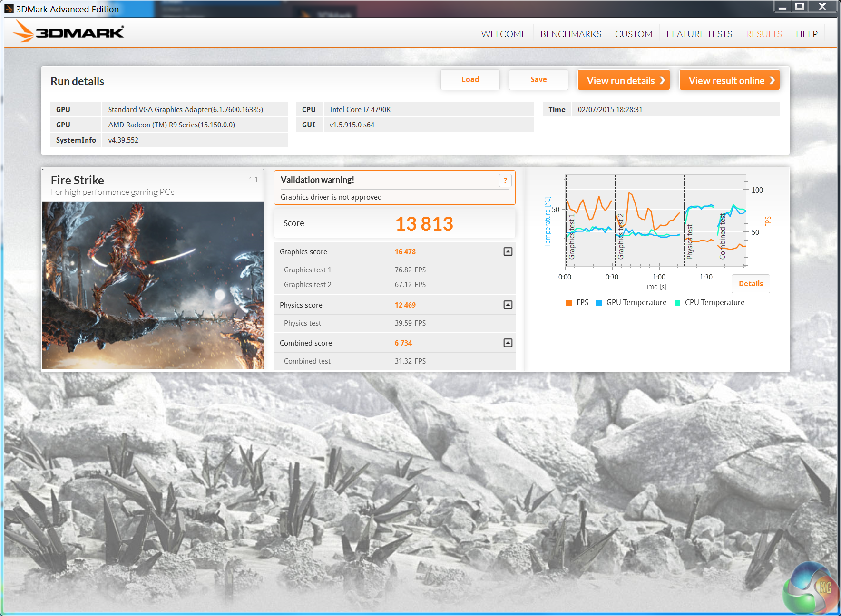Click the GUI version v1.5.915.0 s64

(352, 125)
